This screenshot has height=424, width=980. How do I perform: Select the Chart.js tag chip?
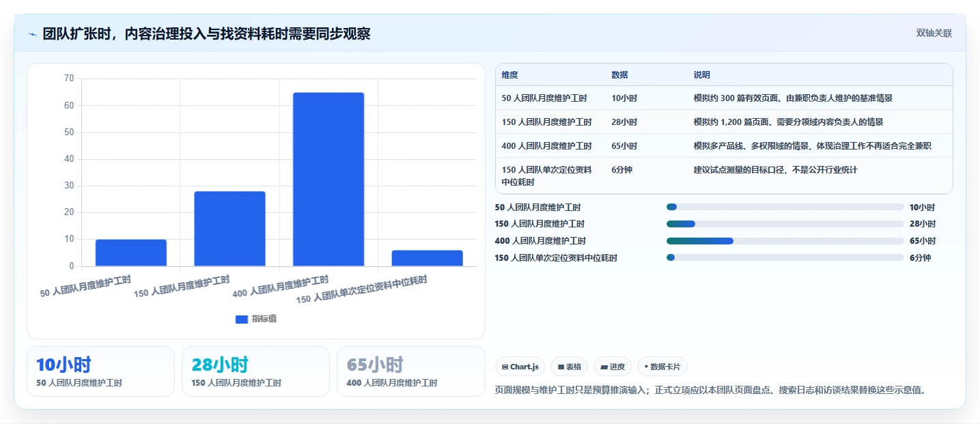(520, 367)
